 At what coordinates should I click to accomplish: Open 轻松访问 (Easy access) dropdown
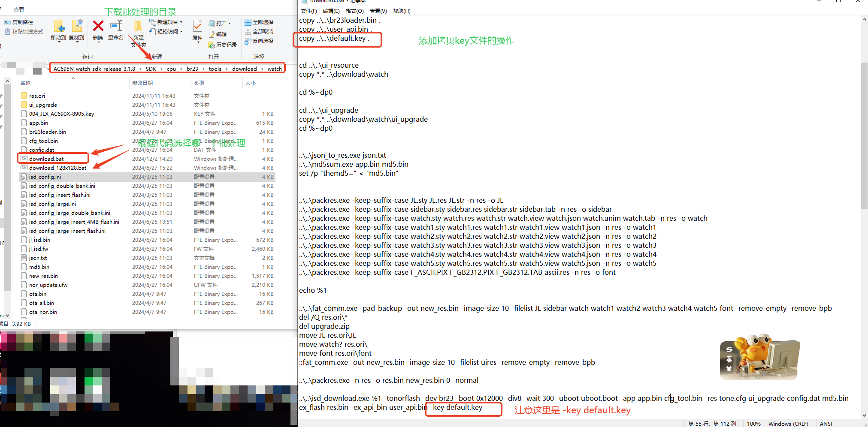coord(166,31)
